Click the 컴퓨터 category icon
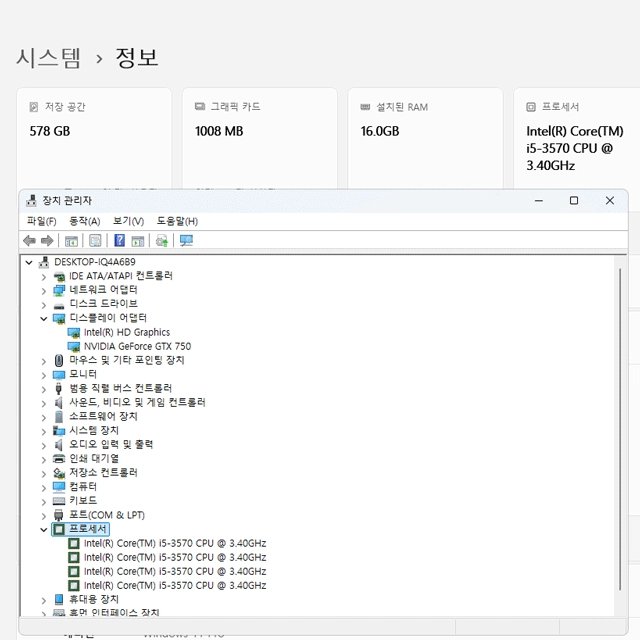The image size is (640, 640). [59, 487]
